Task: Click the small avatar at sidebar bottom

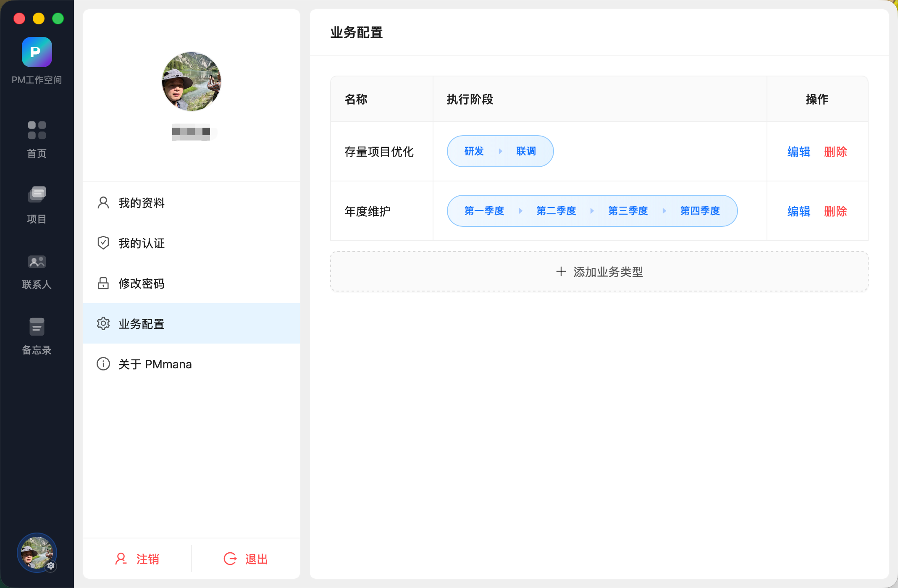Action: point(37,553)
